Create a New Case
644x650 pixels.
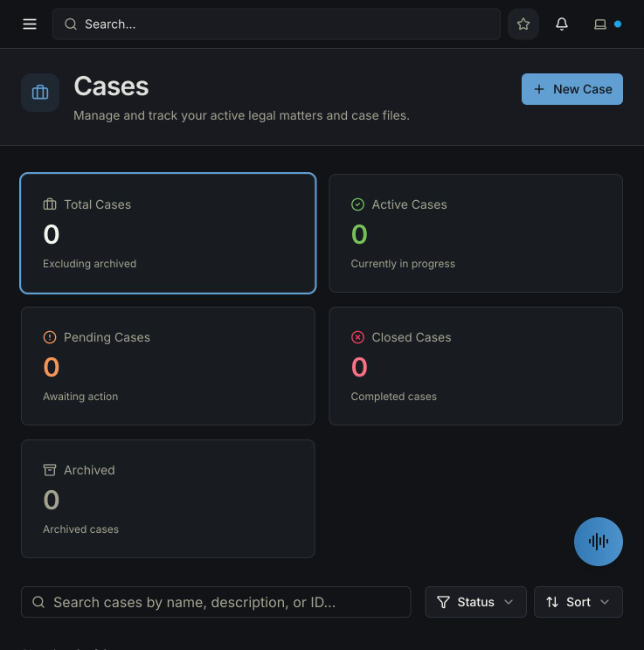point(571,89)
